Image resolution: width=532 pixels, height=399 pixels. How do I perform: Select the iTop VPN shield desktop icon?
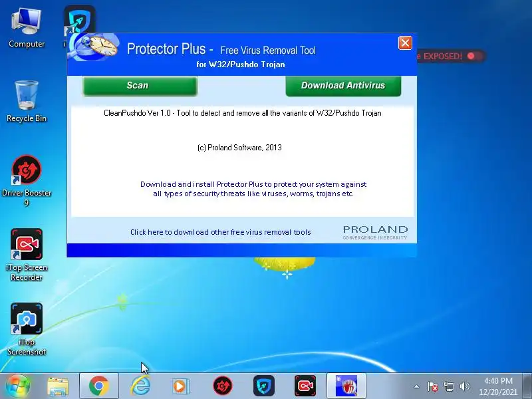[x=80, y=19]
